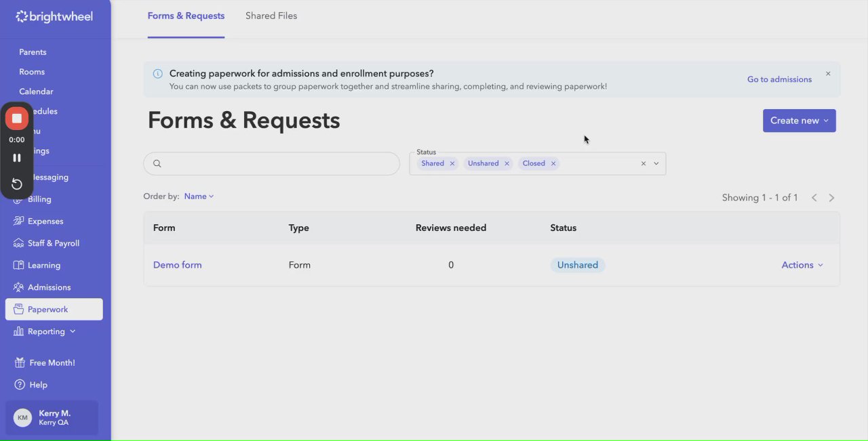This screenshot has width=868, height=441.
Task: Navigate to Admissions
Action: click(49, 287)
